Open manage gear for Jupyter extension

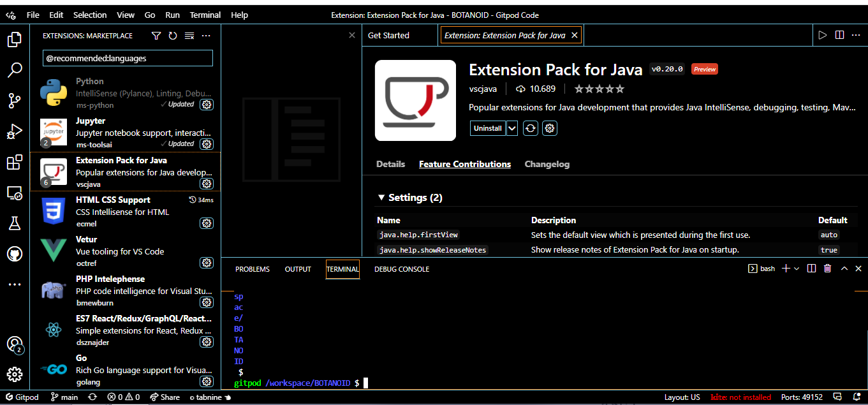coord(207,144)
